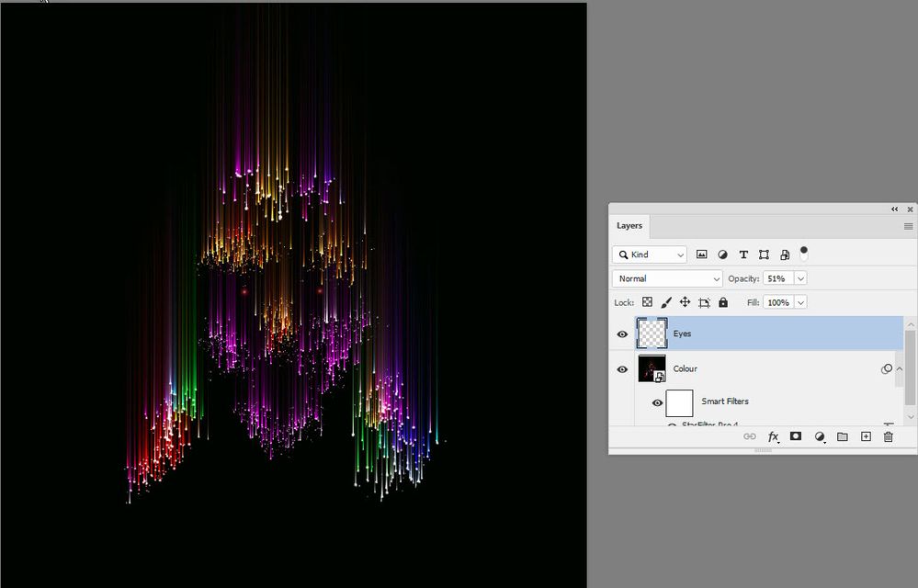Image resolution: width=918 pixels, height=588 pixels.
Task: Prevent auto-nesting into artboards lock icon
Action: pyautogui.click(x=704, y=302)
